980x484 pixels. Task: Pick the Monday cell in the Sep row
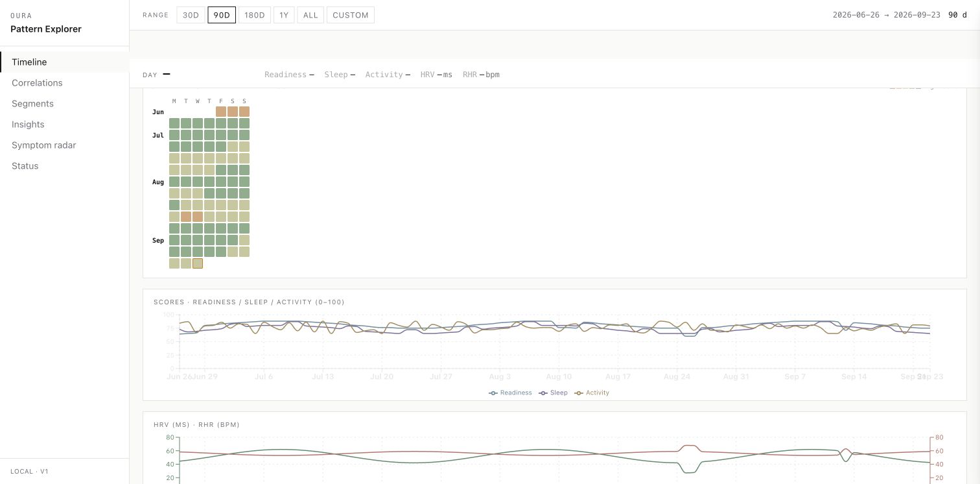tap(174, 240)
